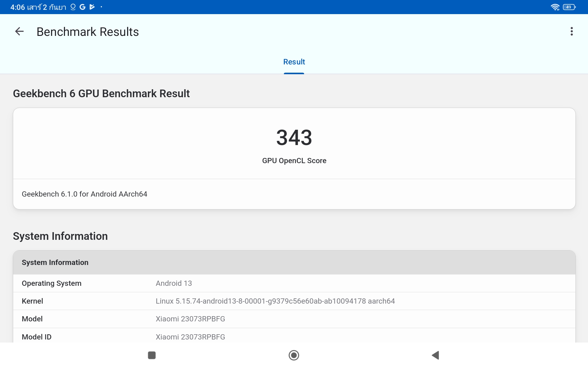Open the three-dot overflow menu
This screenshot has width=588, height=368.
click(x=571, y=31)
